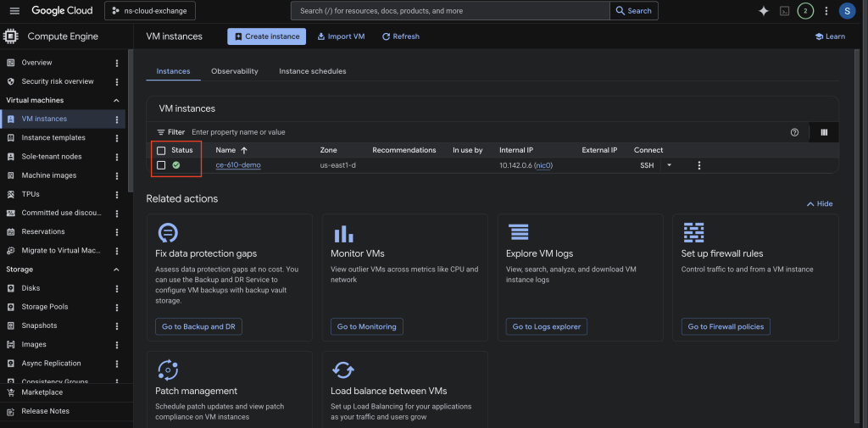The image size is (868, 428).
Task: Open the Learn panel
Action: point(830,36)
